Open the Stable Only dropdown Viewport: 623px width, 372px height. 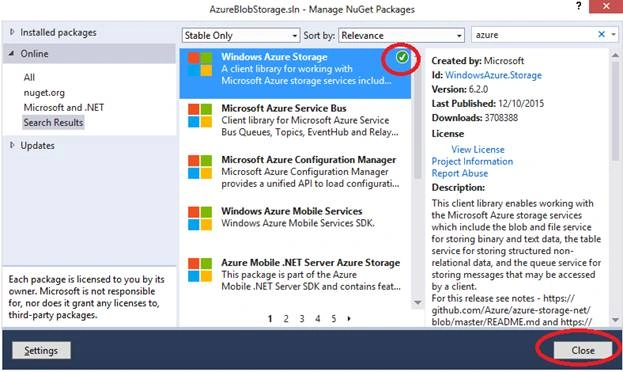(x=241, y=35)
